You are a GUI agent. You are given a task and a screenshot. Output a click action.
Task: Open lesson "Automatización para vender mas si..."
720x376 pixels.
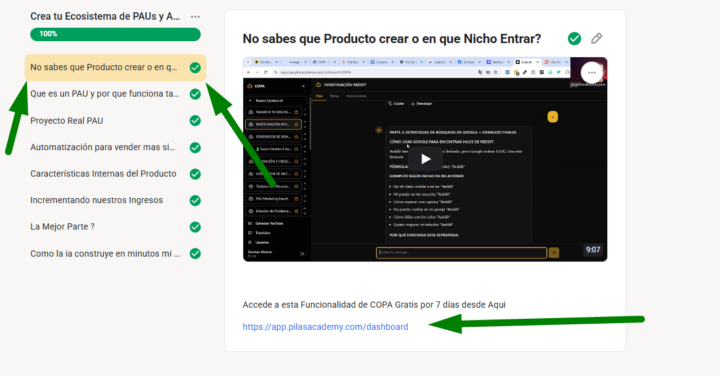pyautogui.click(x=102, y=147)
